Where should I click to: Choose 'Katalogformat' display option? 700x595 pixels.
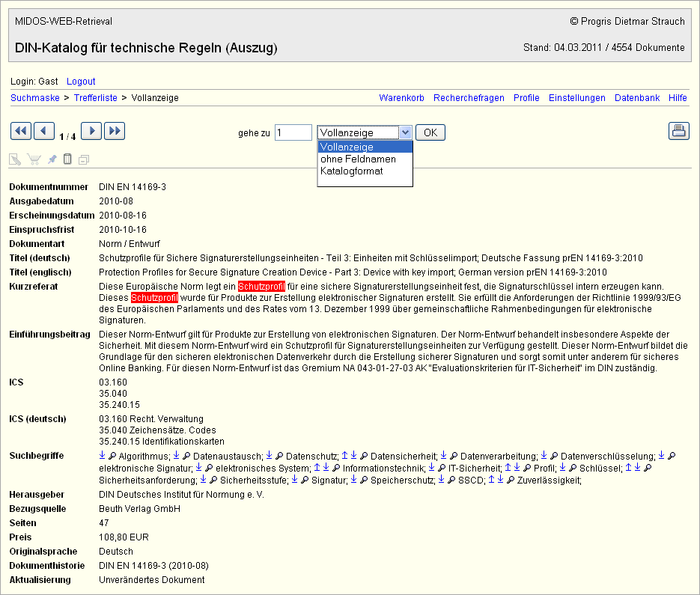[x=351, y=171]
